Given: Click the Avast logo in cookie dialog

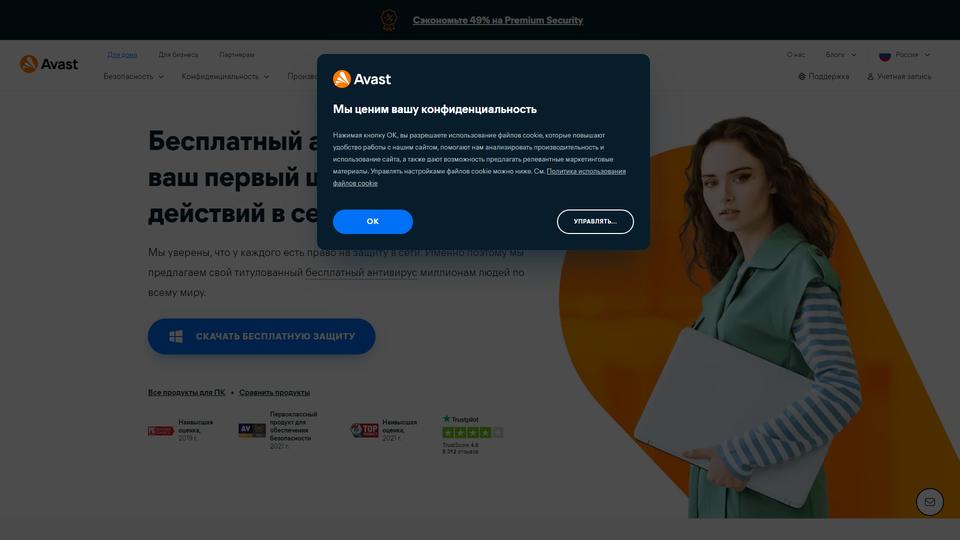Looking at the screenshot, I should tap(362, 79).
